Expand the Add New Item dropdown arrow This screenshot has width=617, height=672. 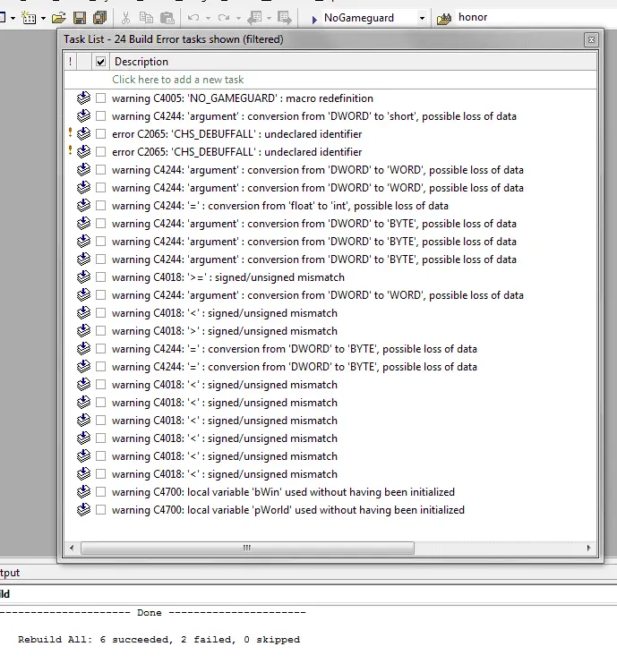pyautogui.click(x=43, y=18)
